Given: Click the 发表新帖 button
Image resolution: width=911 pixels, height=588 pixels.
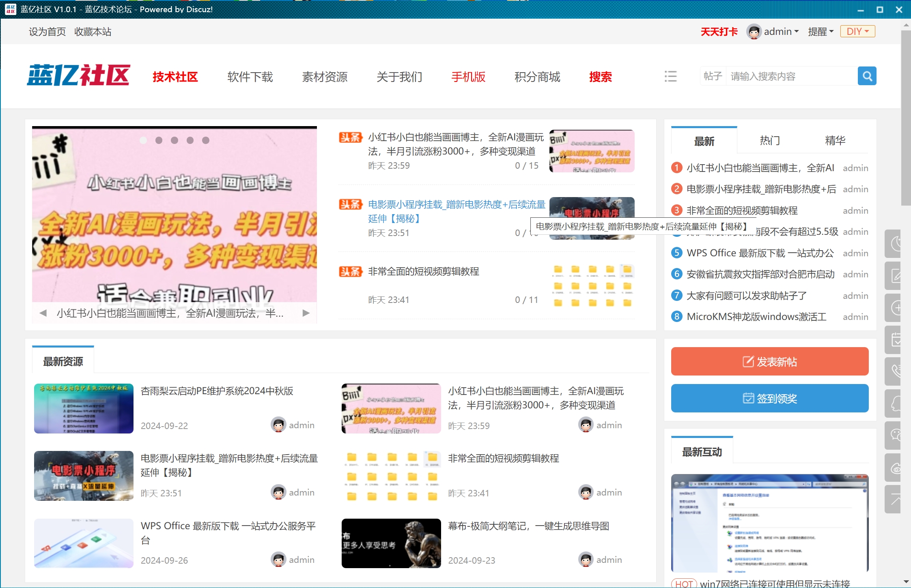Looking at the screenshot, I should 770,361.
